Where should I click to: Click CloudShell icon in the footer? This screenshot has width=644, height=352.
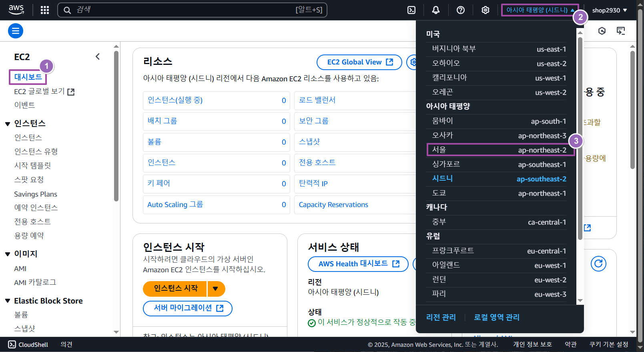point(12,344)
